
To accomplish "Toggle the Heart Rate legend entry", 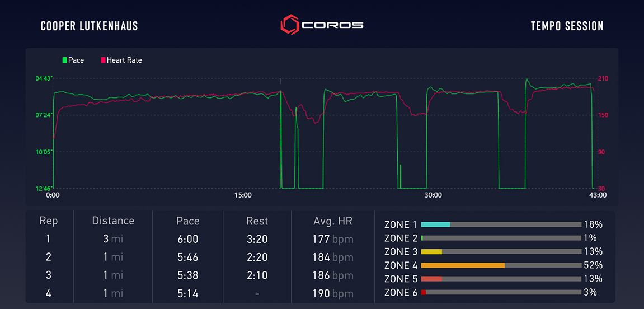I will coord(121,60).
